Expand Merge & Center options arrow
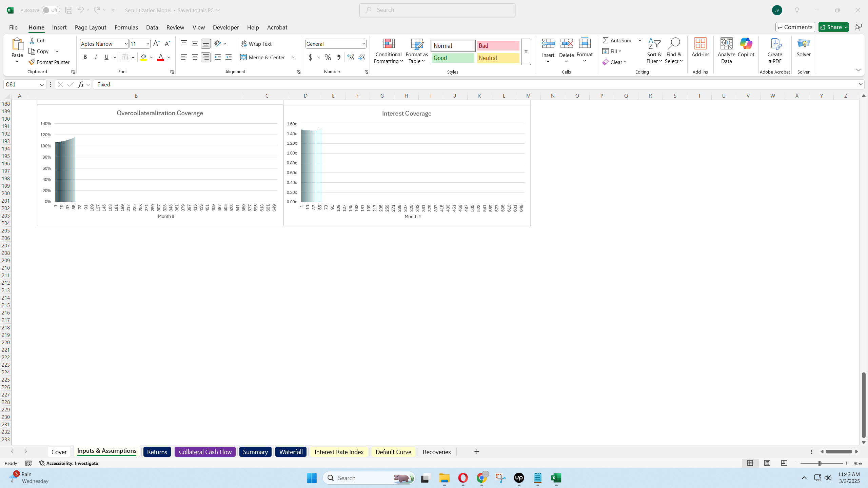The width and height of the screenshot is (868, 488). click(293, 57)
